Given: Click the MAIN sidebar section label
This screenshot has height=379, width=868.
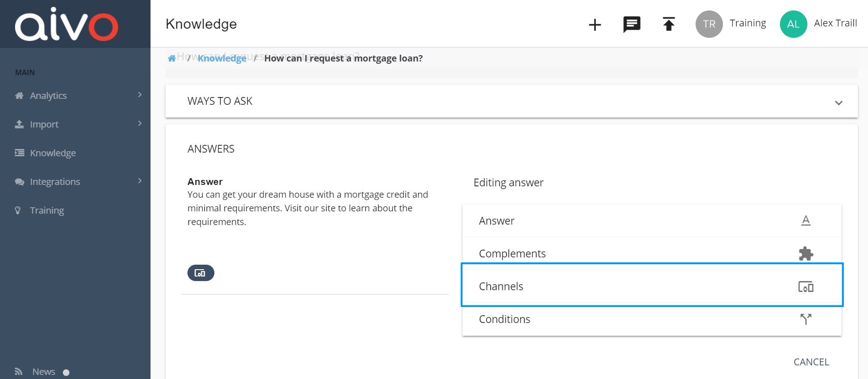Looking at the screenshot, I should click(x=25, y=72).
